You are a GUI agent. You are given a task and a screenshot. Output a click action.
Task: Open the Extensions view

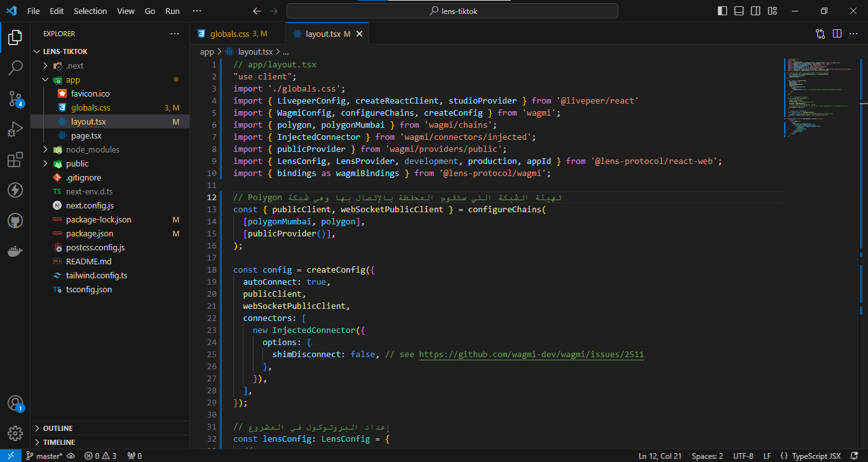point(15,160)
